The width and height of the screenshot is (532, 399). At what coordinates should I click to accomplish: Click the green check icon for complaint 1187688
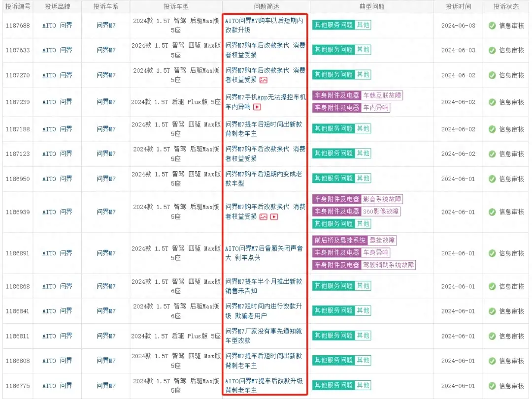point(492,26)
